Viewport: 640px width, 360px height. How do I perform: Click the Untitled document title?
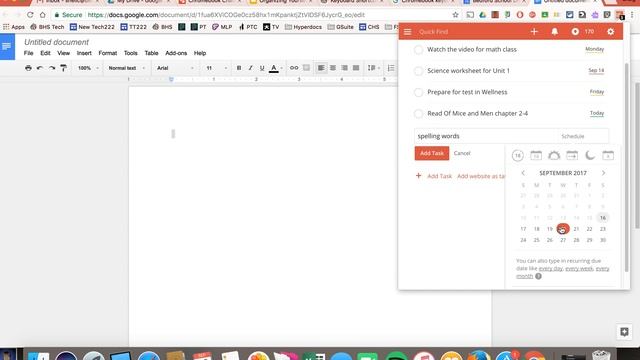click(56, 42)
